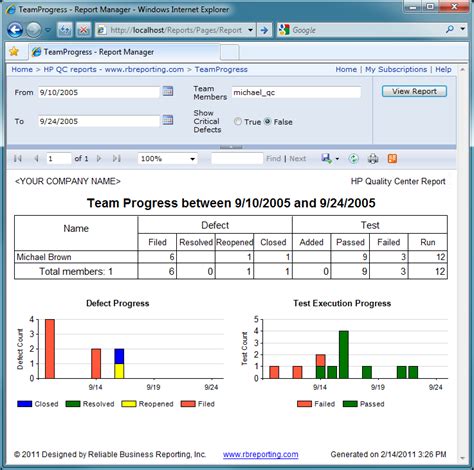The width and height of the screenshot is (474, 470).
Task: Click the orange data feed icon
Action: click(392, 158)
